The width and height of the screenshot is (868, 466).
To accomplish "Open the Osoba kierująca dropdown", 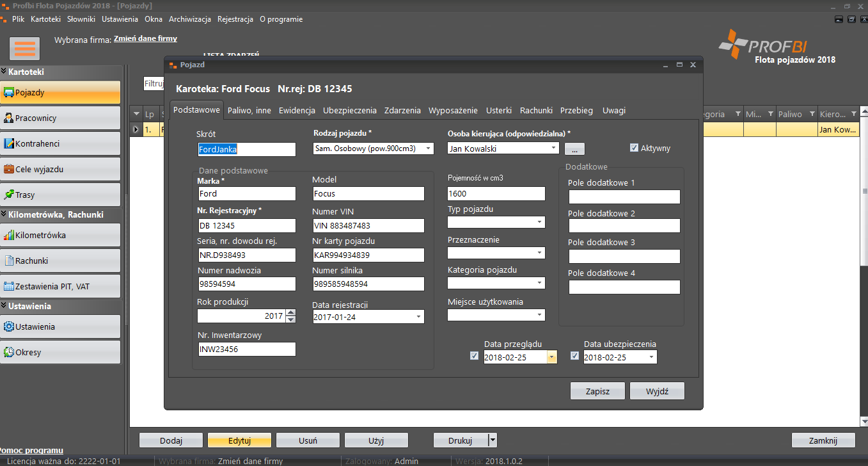I will point(553,149).
